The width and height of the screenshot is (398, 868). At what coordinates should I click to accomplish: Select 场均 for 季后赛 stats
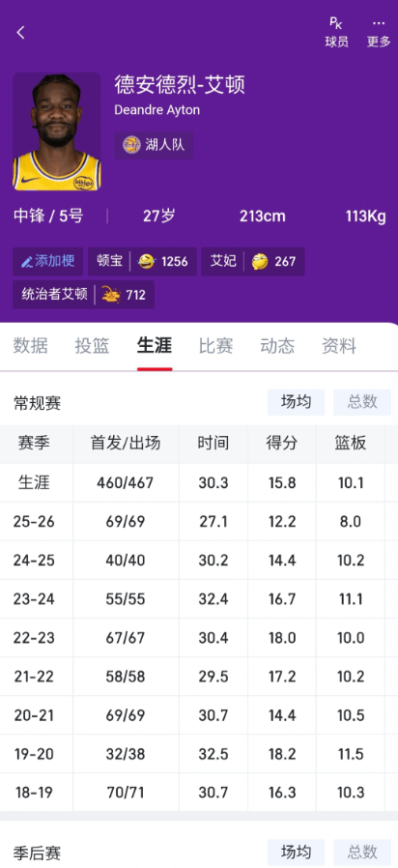click(297, 853)
